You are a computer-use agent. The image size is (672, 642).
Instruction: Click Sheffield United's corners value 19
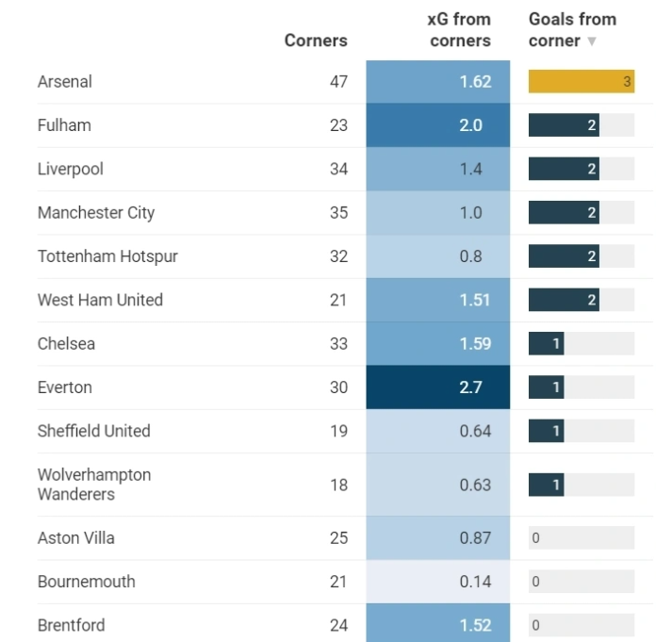(338, 431)
